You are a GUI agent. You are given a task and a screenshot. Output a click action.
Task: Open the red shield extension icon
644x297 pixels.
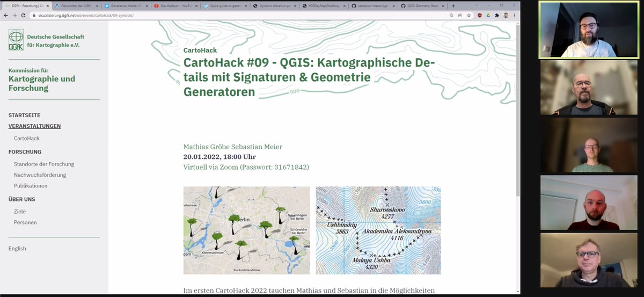479,16
